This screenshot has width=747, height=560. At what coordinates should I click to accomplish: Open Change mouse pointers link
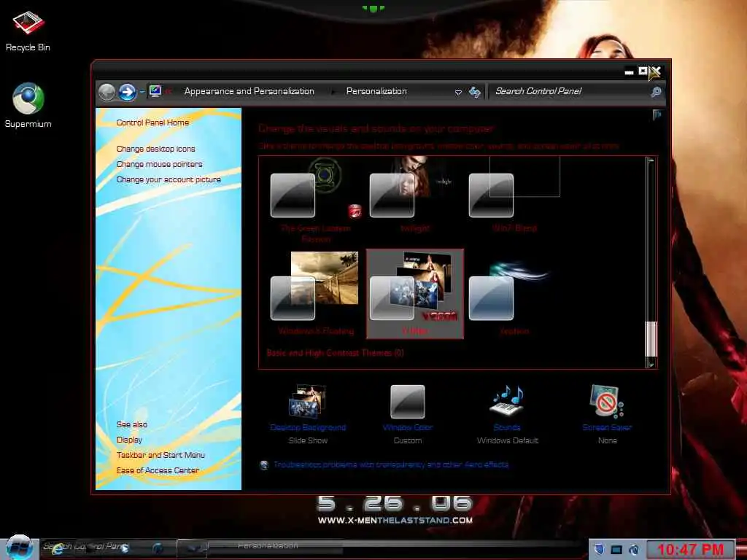pos(159,164)
